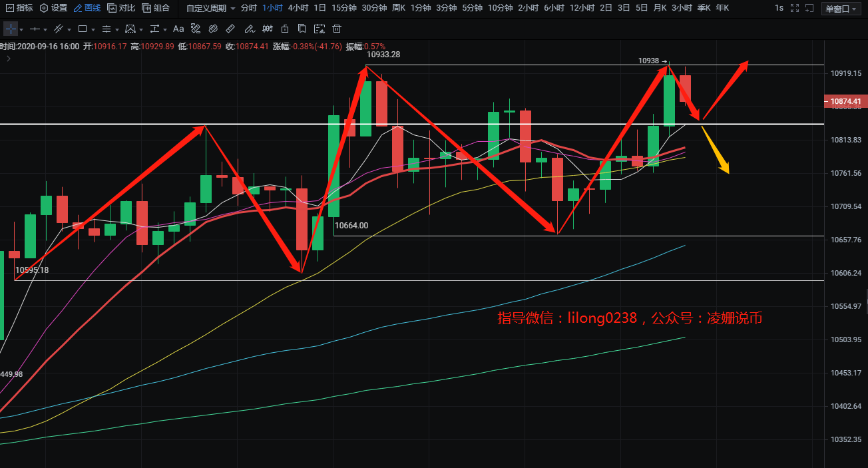The width and height of the screenshot is (868, 468).
Task: Select the crosshair cursor tool
Action: pyautogui.click(x=11, y=29)
